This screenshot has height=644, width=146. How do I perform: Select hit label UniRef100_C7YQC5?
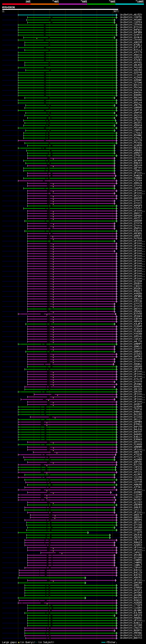pyautogui.click(x=131, y=605)
